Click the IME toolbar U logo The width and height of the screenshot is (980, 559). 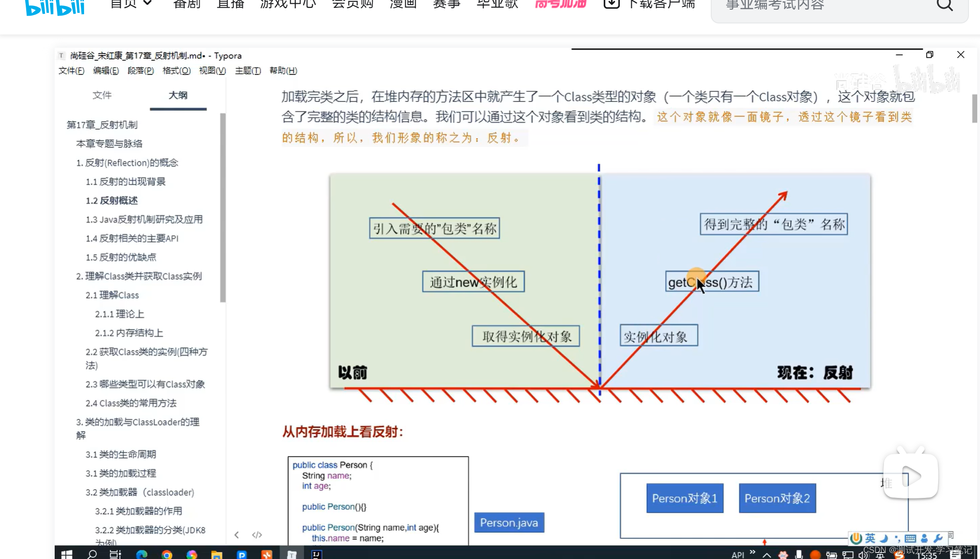[856, 538]
